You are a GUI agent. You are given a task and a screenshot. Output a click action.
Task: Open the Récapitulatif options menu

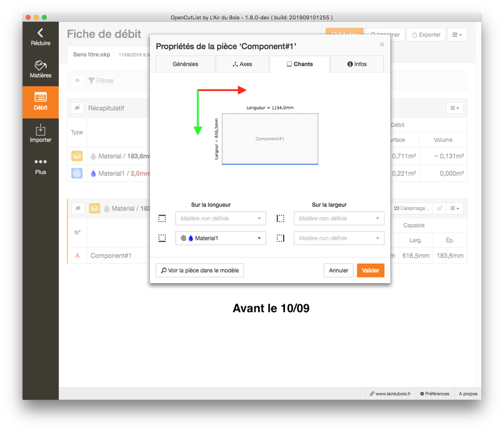(455, 108)
